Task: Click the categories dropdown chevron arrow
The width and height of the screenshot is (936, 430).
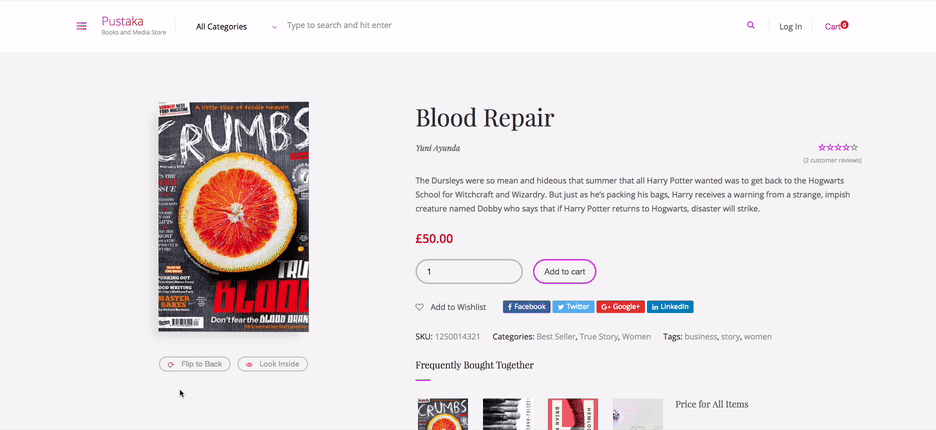Action: click(275, 27)
